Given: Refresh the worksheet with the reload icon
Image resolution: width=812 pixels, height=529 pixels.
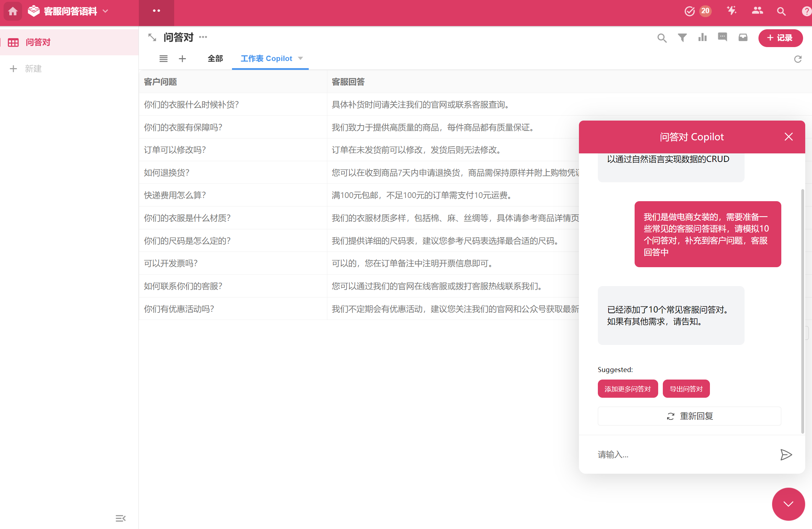Looking at the screenshot, I should point(798,59).
